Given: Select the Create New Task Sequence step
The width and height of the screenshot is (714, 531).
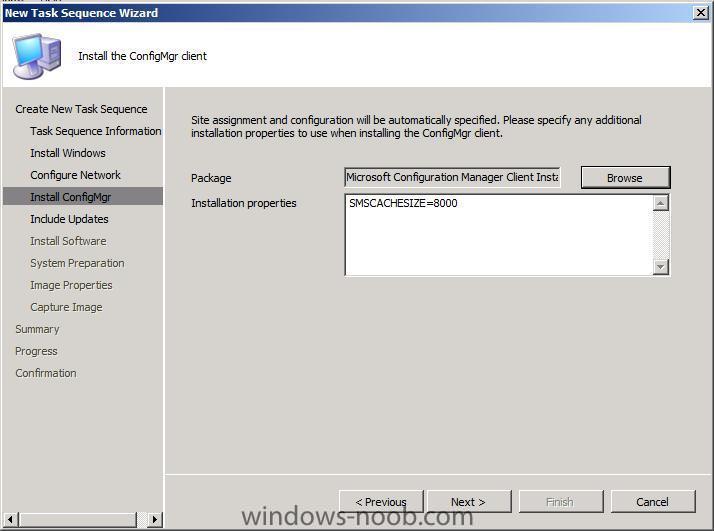Looking at the screenshot, I should [81, 109].
